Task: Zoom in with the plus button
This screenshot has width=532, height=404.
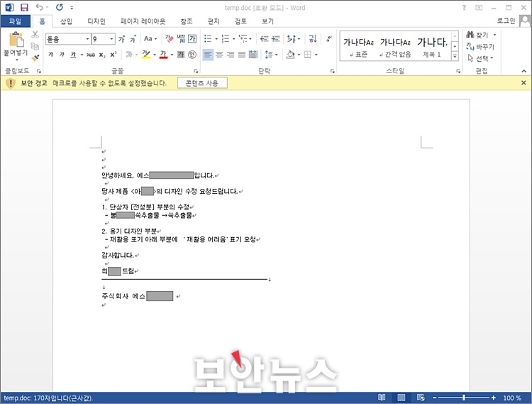Action: (x=493, y=398)
